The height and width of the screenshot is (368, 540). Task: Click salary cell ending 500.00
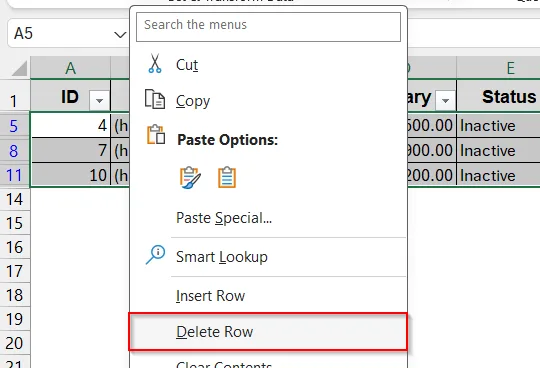[x=432, y=125]
